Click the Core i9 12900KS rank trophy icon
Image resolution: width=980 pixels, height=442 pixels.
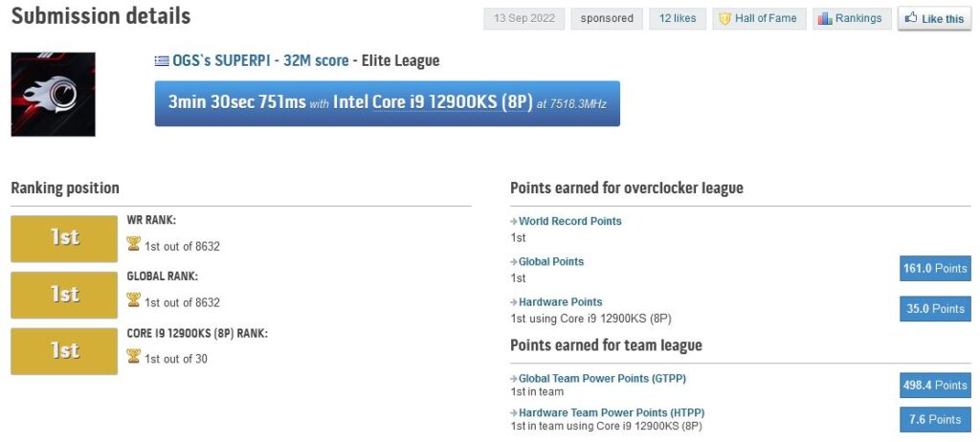click(133, 356)
